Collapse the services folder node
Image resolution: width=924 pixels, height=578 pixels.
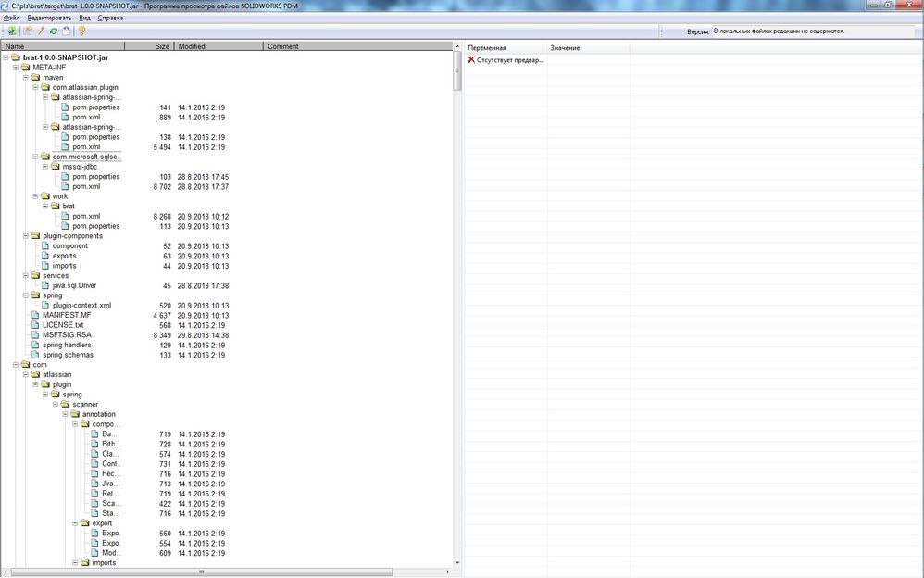(x=26, y=275)
